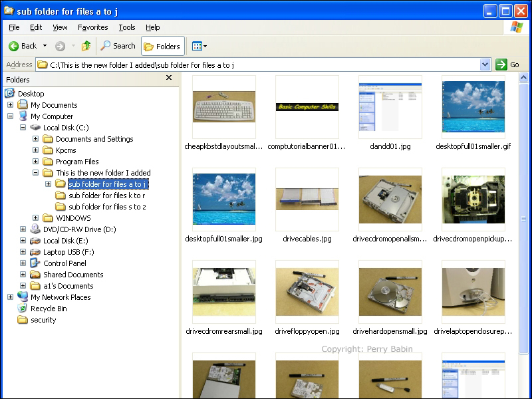The image size is (532, 399).
Task: Select the Program Files folder icon
Action: pyautogui.click(x=48, y=161)
